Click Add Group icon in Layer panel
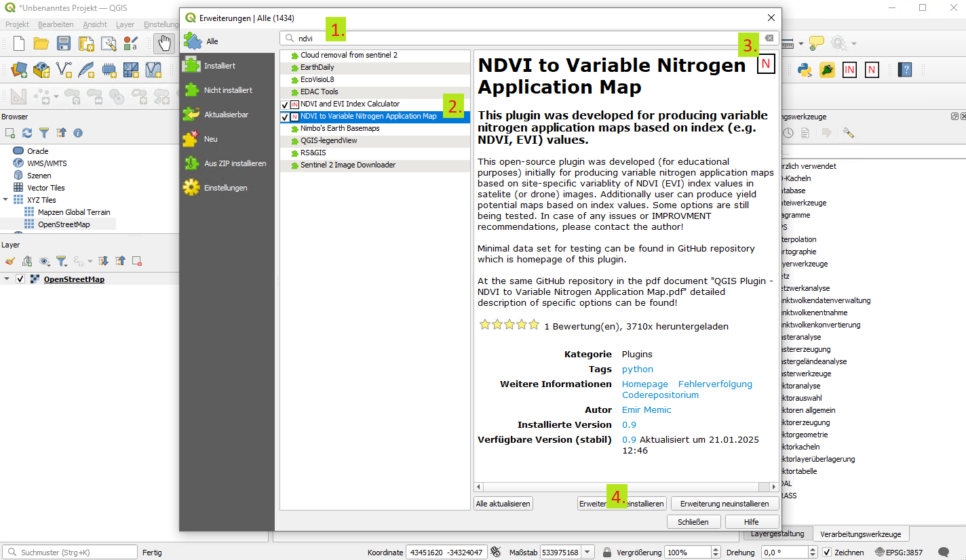 click(x=27, y=261)
